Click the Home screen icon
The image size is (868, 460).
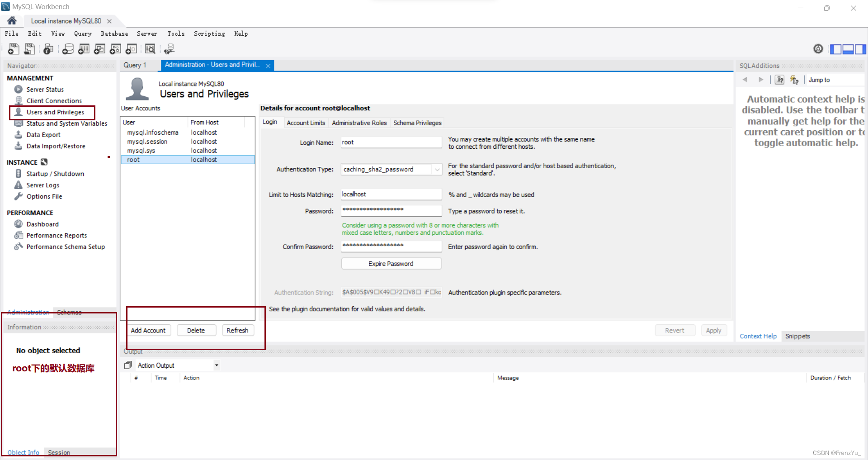point(12,21)
